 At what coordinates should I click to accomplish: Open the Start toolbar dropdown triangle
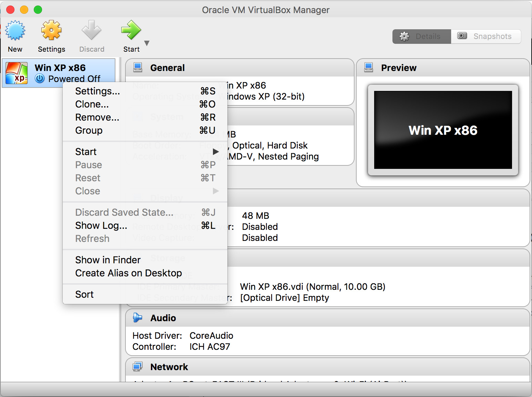click(x=147, y=43)
